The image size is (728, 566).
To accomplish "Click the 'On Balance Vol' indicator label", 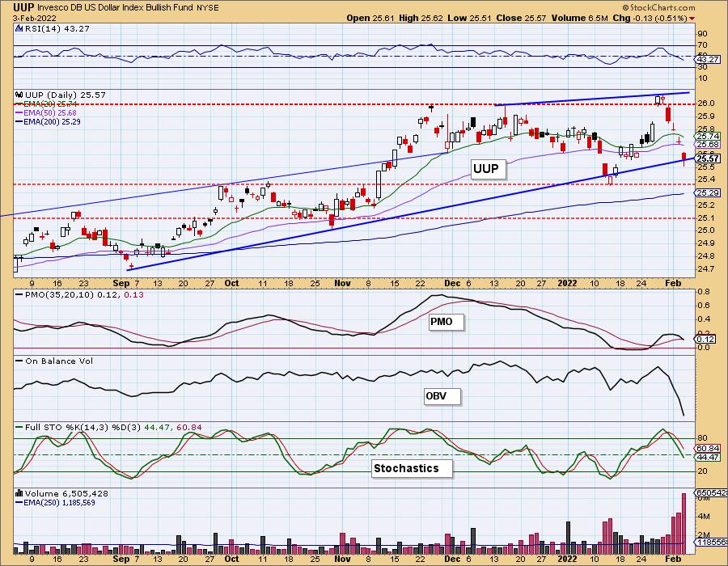I will 59,361.
